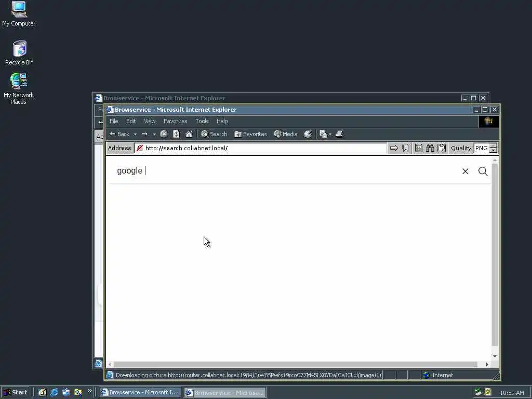Viewport: 532px width, 399px height.
Task: Open My Computer desktop icon
Action: coord(19,14)
